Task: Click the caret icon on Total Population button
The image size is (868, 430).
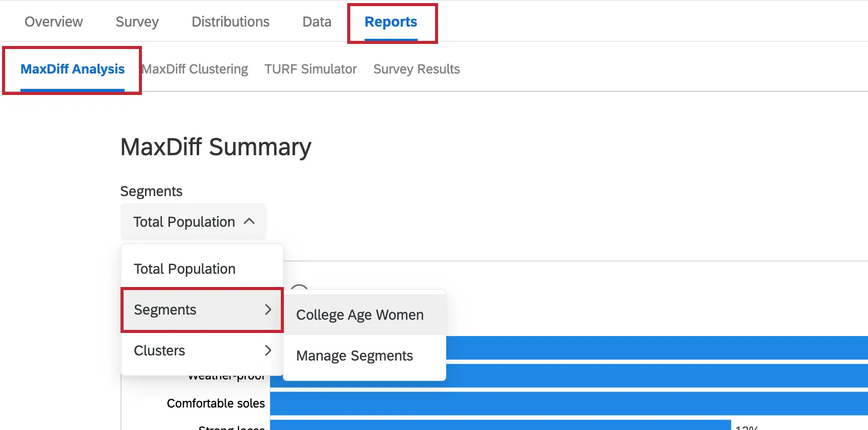Action: click(249, 222)
